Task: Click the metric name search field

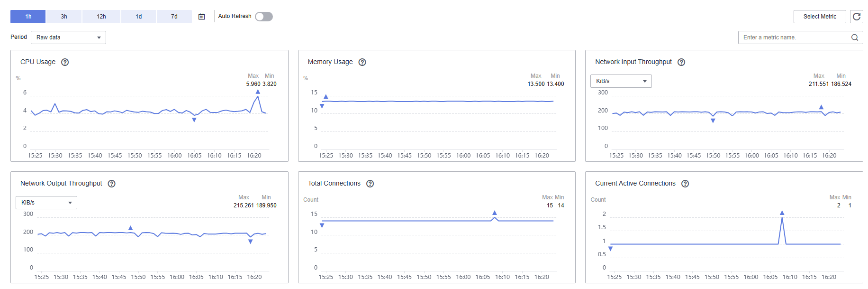Action: pyautogui.click(x=794, y=37)
